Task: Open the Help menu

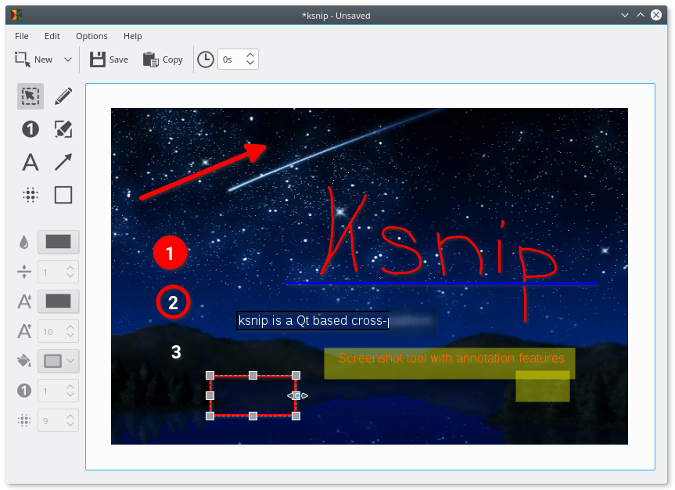Action: tap(132, 36)
